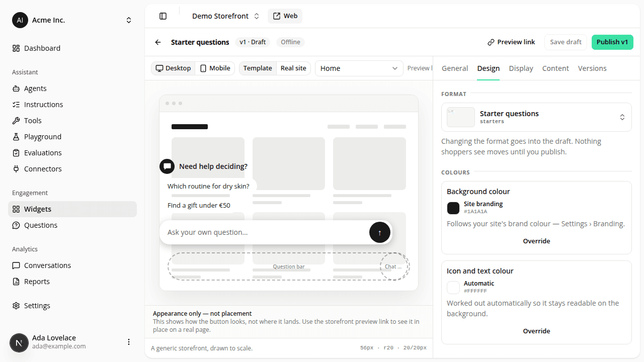Select the Template preview mode
The image size is (644, 362).
[x=258, y=68]
